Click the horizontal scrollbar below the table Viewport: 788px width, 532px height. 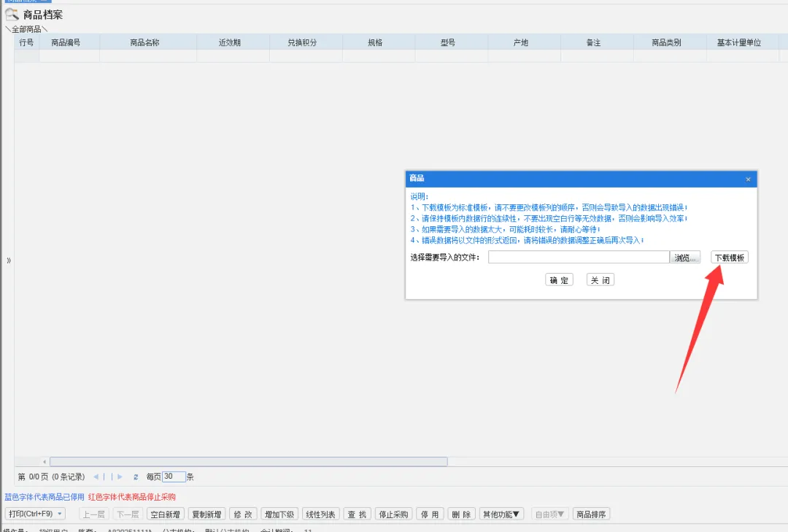(248, 461)
